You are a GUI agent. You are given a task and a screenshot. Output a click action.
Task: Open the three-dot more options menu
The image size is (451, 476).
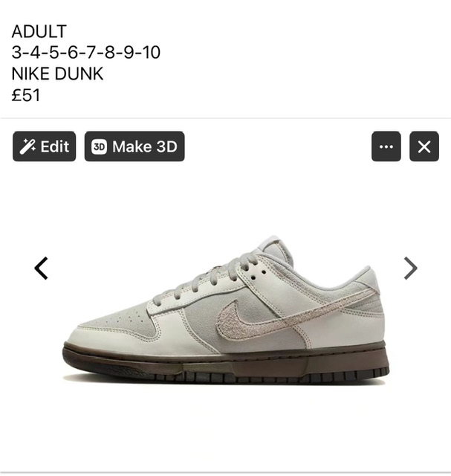(x=386, y=147)
